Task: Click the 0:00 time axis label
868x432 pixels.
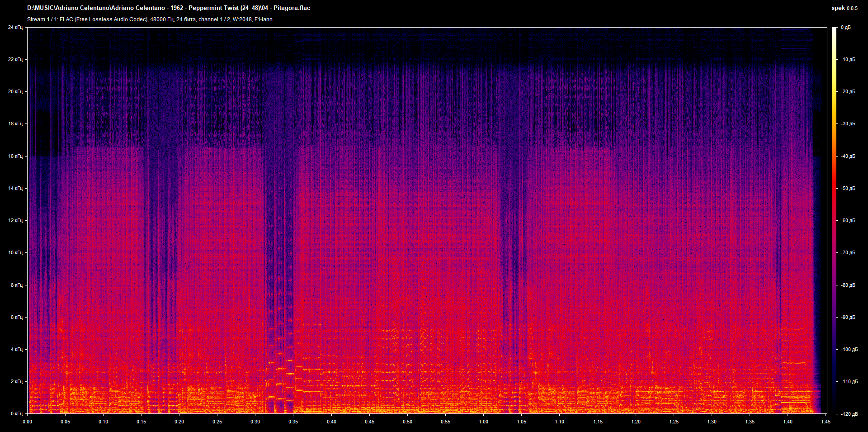Action: [27, 422]
